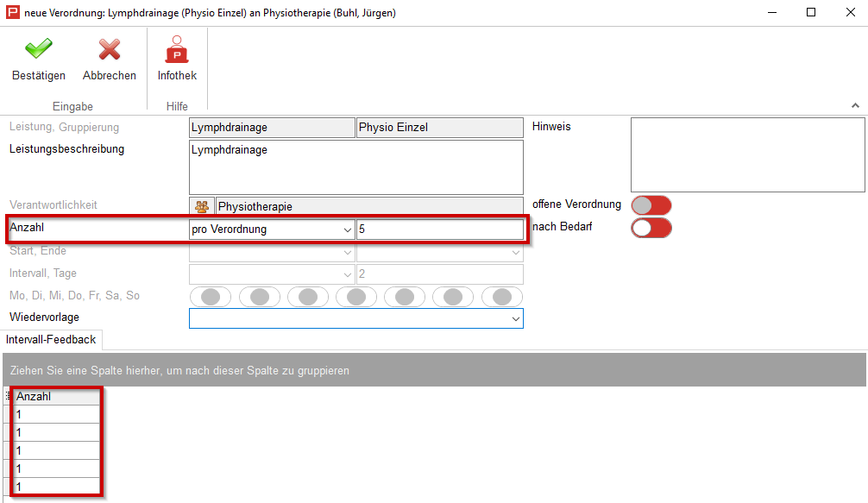Toggle the last weekday (So) button

click(x=501, y=297)
